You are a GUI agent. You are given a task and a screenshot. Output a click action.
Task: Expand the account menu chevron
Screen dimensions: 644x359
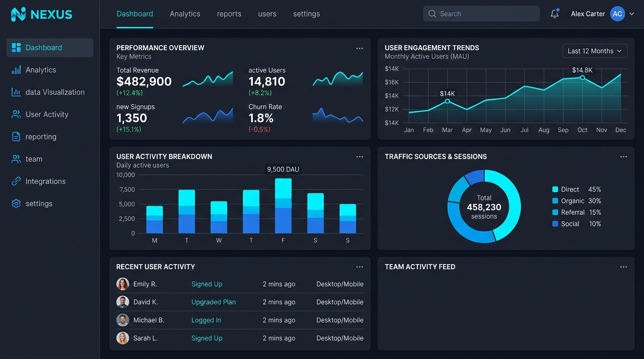pos(632,14)
